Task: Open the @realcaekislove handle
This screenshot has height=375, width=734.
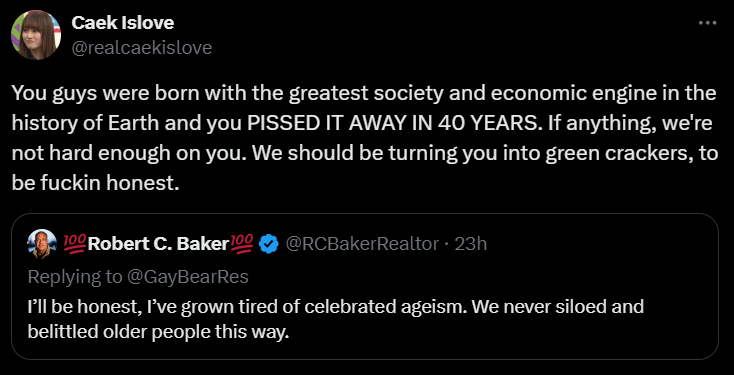Action: point(142,48)
